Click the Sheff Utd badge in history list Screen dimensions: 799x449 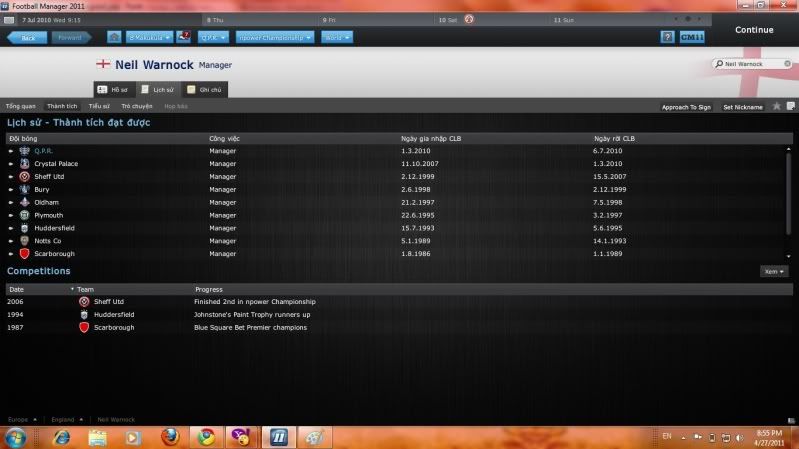click(24, 176)
